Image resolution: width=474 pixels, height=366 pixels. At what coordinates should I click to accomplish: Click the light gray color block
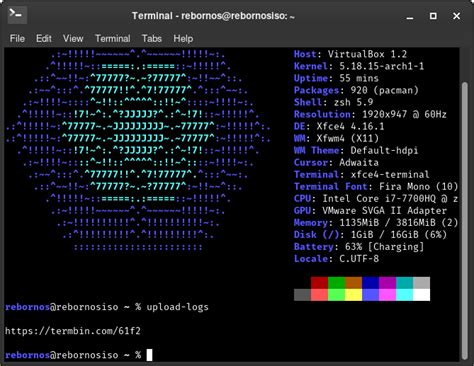click(x=421, y=283)
